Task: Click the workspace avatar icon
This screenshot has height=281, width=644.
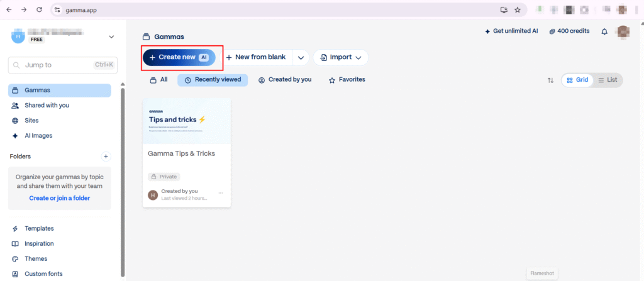Action: [x=18, y=36]
